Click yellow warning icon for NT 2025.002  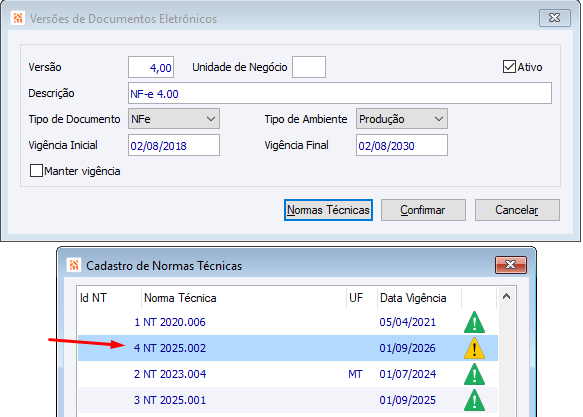point(474,348)
